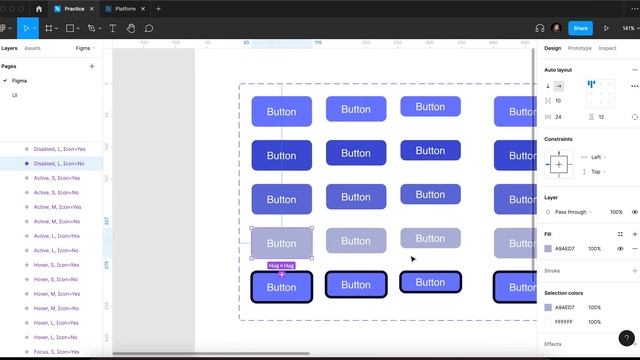Switch to the Inspect tab

(x=607, y=48)
